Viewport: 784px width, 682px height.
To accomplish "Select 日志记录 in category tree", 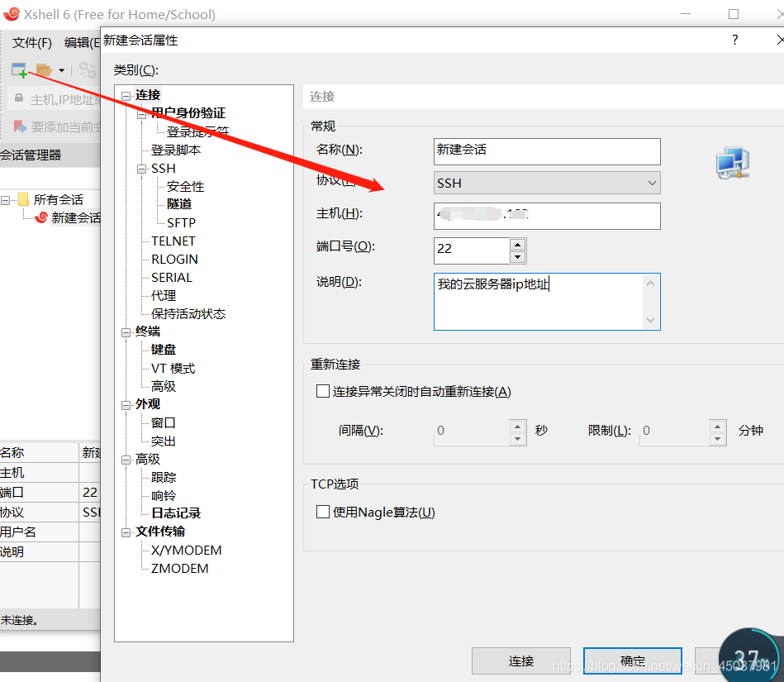I will click(x=175, y=513).
